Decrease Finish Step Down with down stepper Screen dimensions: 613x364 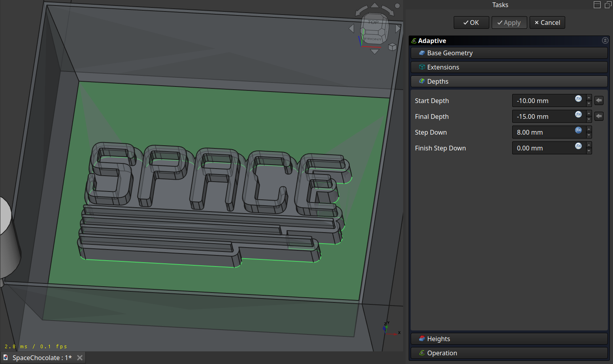click(x=589, y=151)
